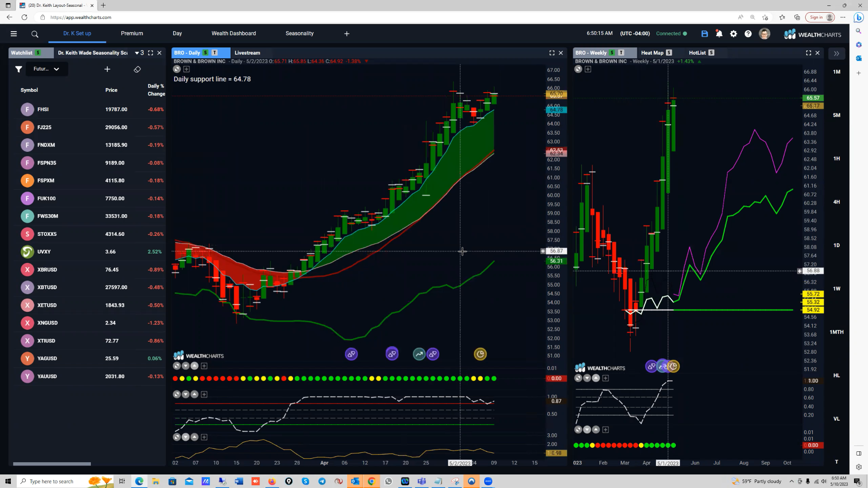Image resolution: width=868 pixels, height=488 pixels.
Task: Toggle the S badge on BRO Daily tab
Action: pyautogui.click(x=205, y=53)
